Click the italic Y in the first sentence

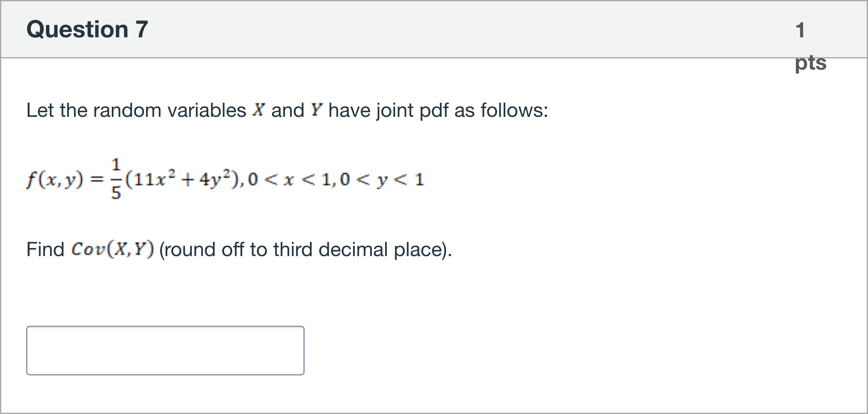coord(316,110)
